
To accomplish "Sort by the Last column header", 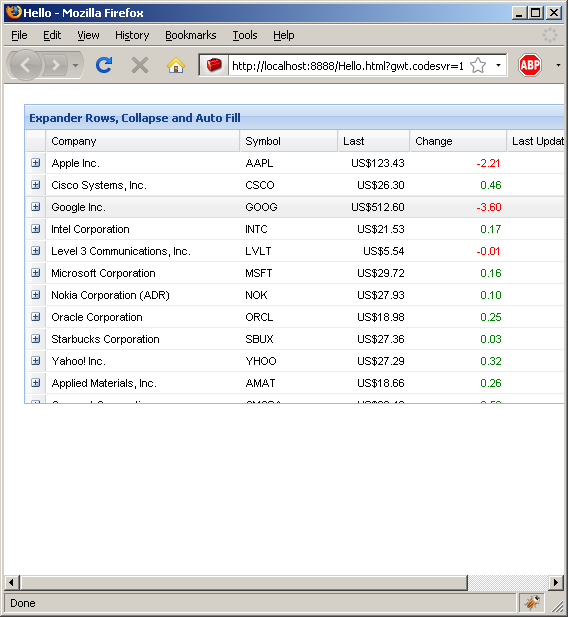I will (374, 141).
